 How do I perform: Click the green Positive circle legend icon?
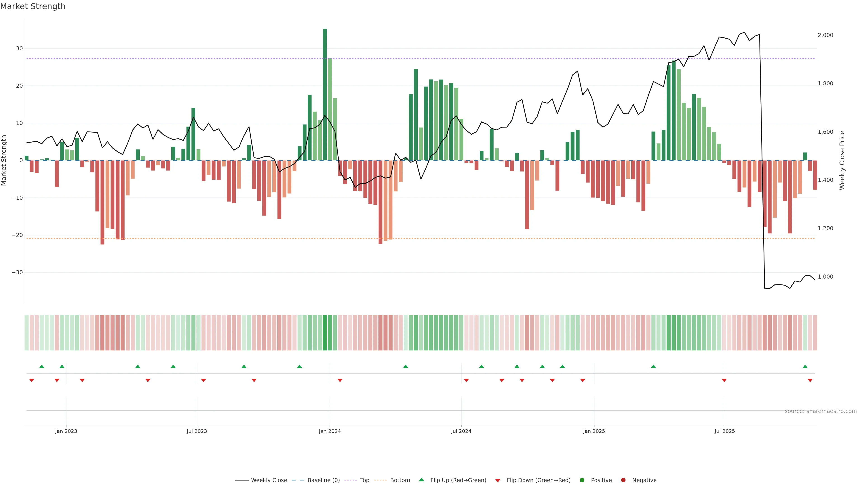pyautogui.click(x=582, y=480)
